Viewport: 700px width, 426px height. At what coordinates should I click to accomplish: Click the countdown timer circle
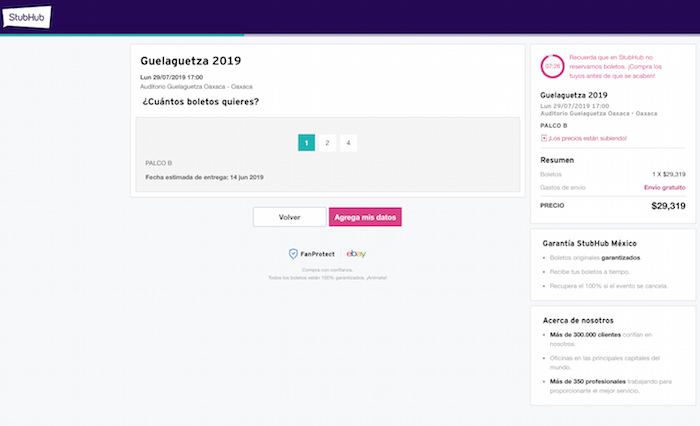[552, 65]
